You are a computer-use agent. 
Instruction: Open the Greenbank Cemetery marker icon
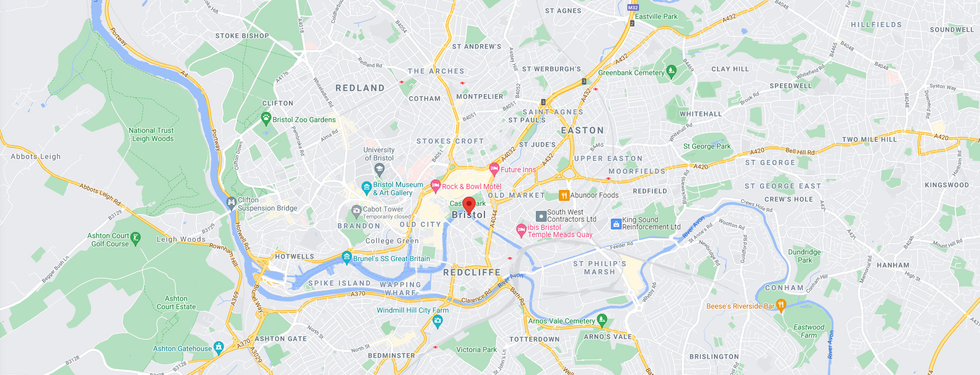pyautogui.click(x=672, y=72)
